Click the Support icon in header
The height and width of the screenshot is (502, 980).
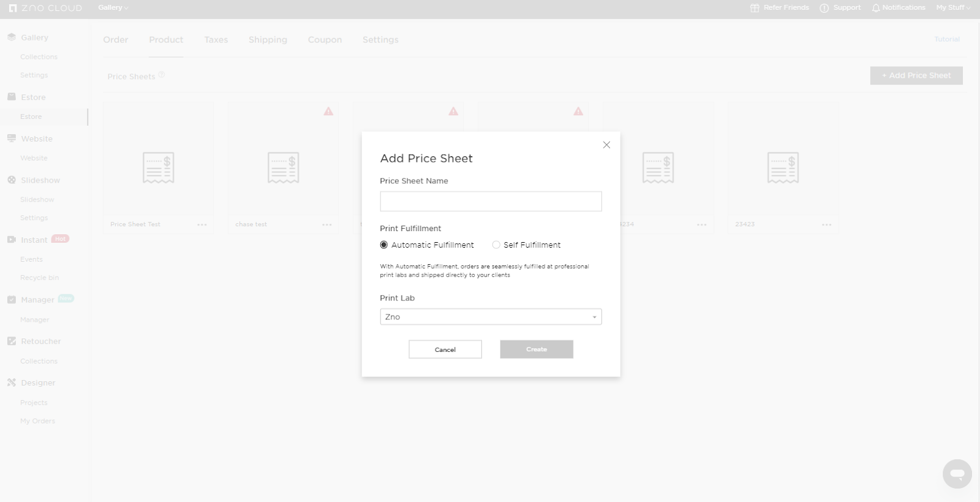point(824,8)
